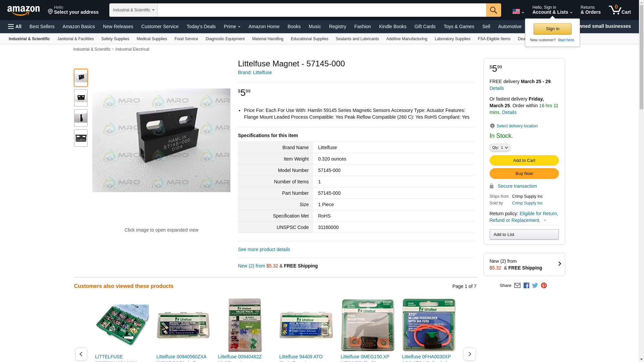Share product via email icon

click(517, 286)
